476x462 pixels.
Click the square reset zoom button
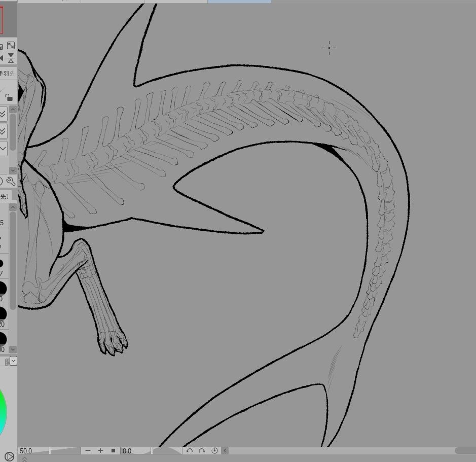pyautogui.click(x=113, y=451)
